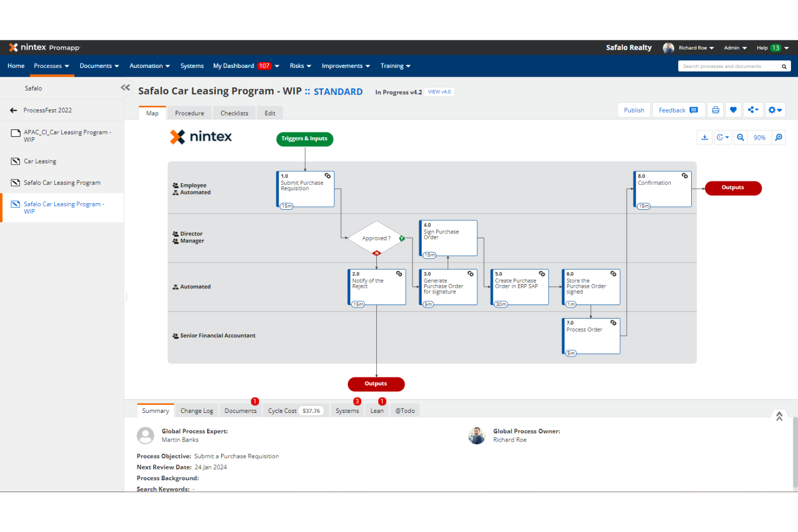The image size is (798, 532).
Task: Open gear on step 6.0 Store the Purchase Order
Action: [613, 274]
